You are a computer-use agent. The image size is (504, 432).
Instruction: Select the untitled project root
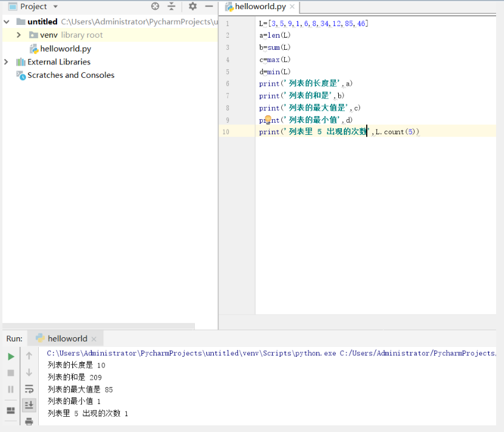tap(43, 21)
